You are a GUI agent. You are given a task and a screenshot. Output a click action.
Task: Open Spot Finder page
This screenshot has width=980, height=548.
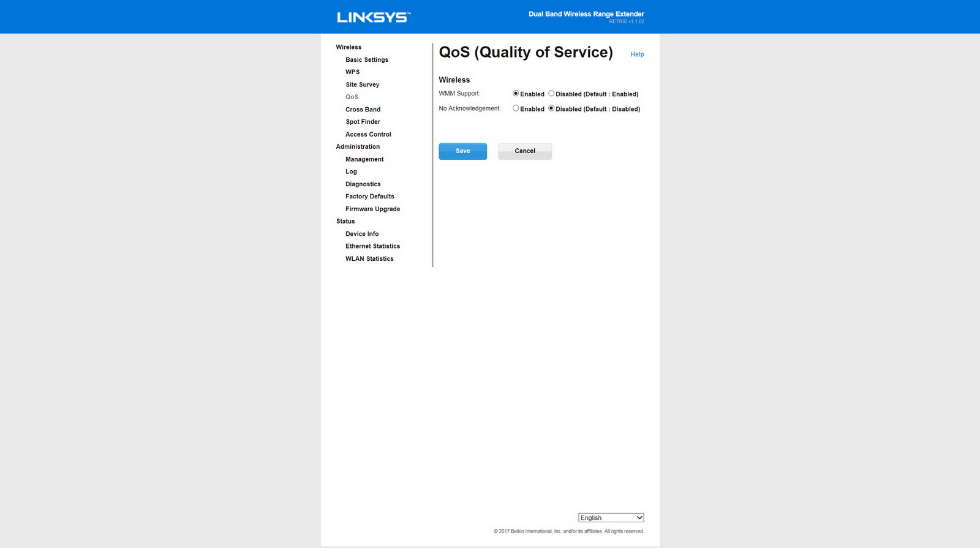tap(363, 122)
